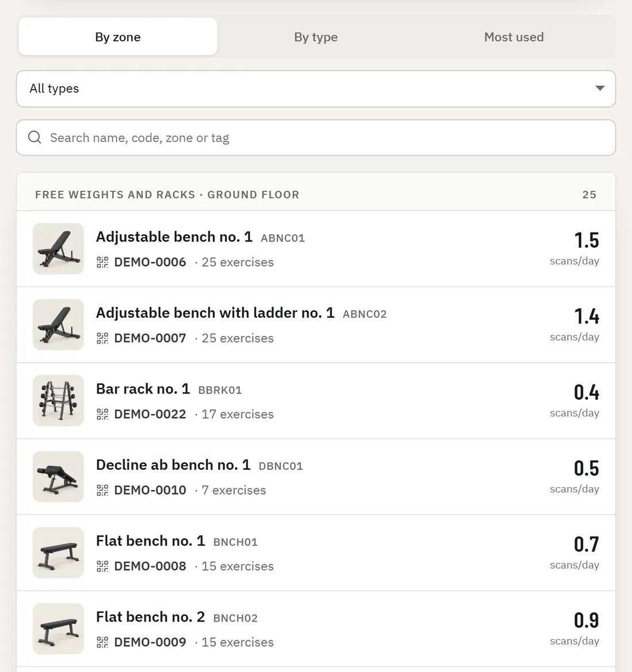Viewport: 632px width, 672px height.
Task: Select the Bar rack no. 1 title
Action: point(143,389)
